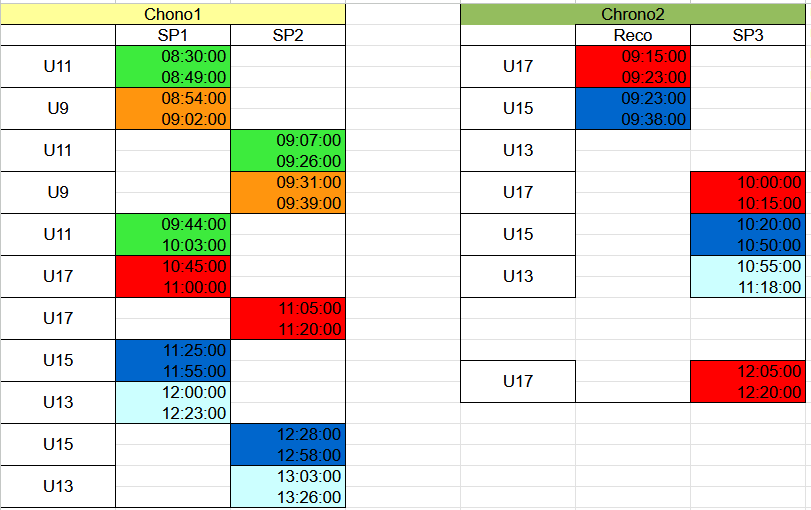Click the red 10:45:00 cell
This screenshot has height=510, width=811.
click(x=173, y=267)
